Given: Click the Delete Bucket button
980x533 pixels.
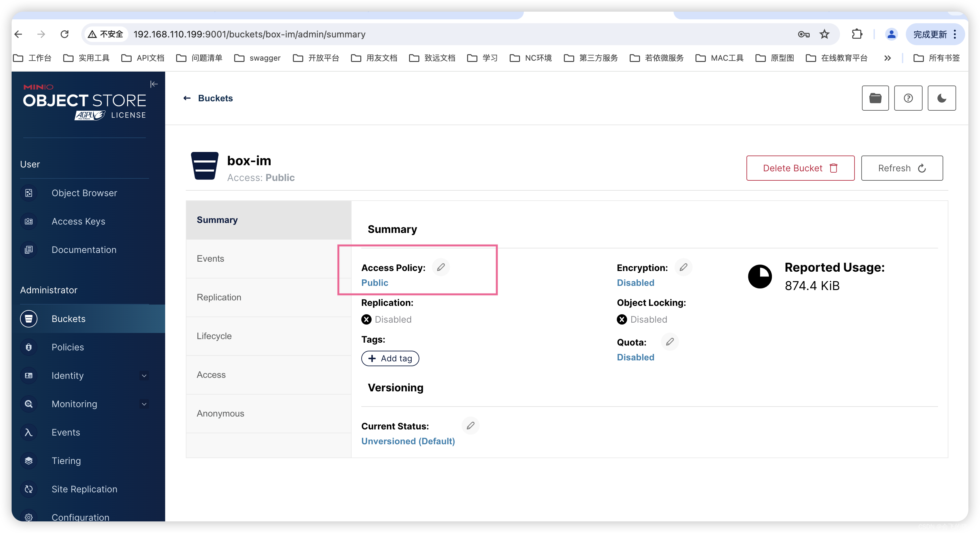Looking at the screenshot, I should 800,168.
